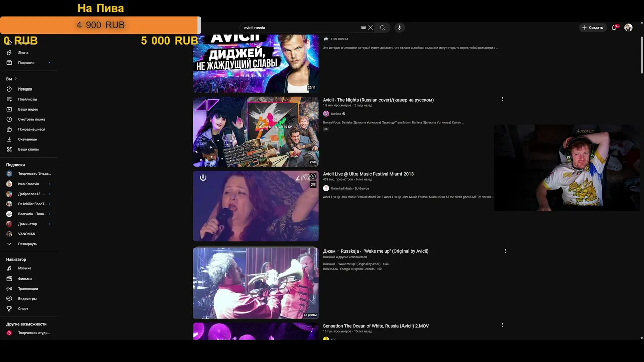
Task: Open subscription Доминатор
Action: pyautogui.click(x=27, y=224)
